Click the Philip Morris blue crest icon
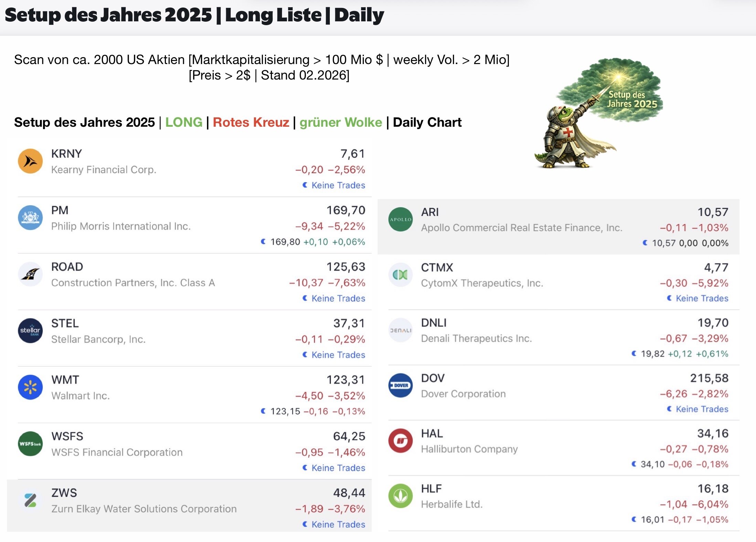 click(30, 217)
